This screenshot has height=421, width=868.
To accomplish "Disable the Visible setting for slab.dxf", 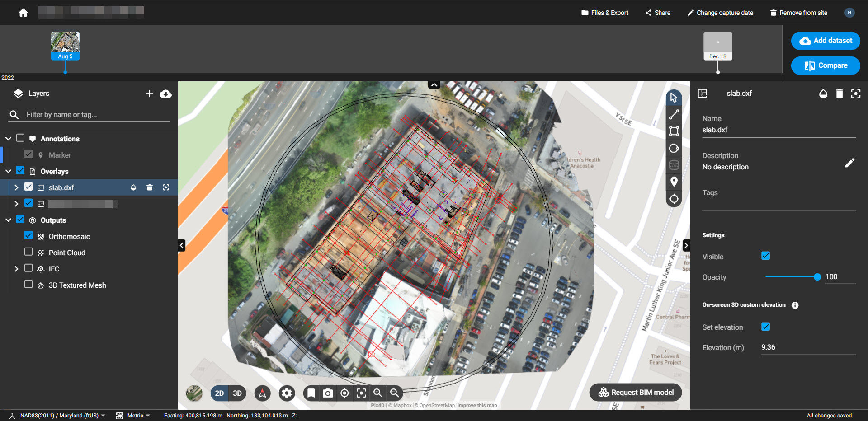I will pos(765,256).
